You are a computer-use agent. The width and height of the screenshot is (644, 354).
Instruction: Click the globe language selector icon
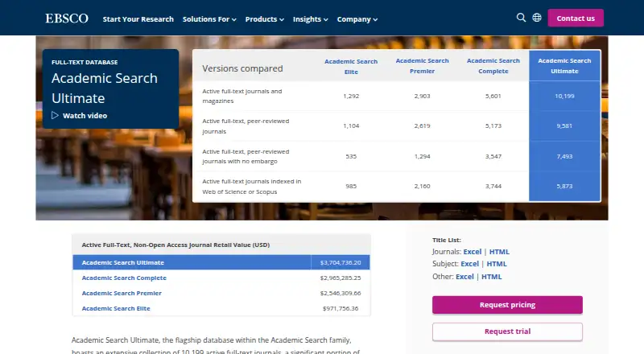537,18
